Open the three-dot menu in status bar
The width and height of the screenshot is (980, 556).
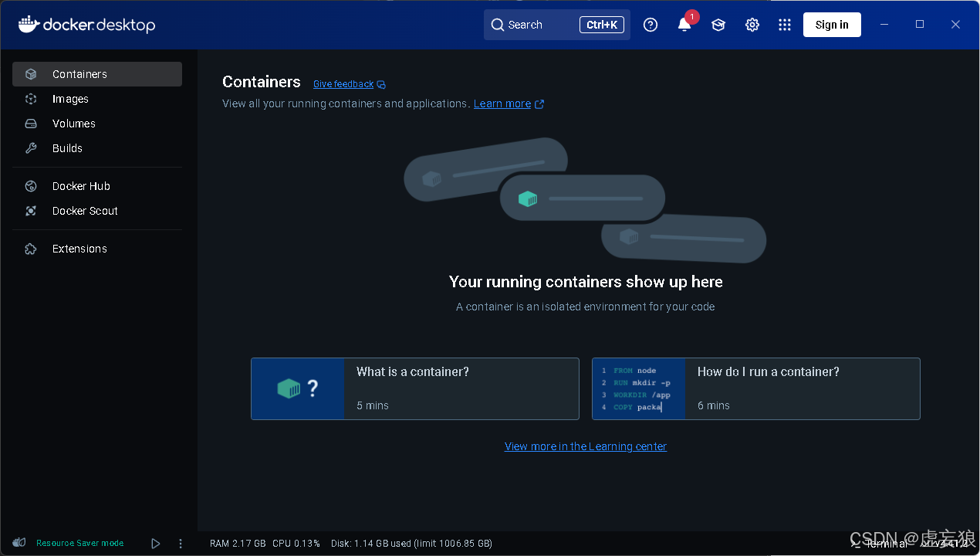pos(181,544)
